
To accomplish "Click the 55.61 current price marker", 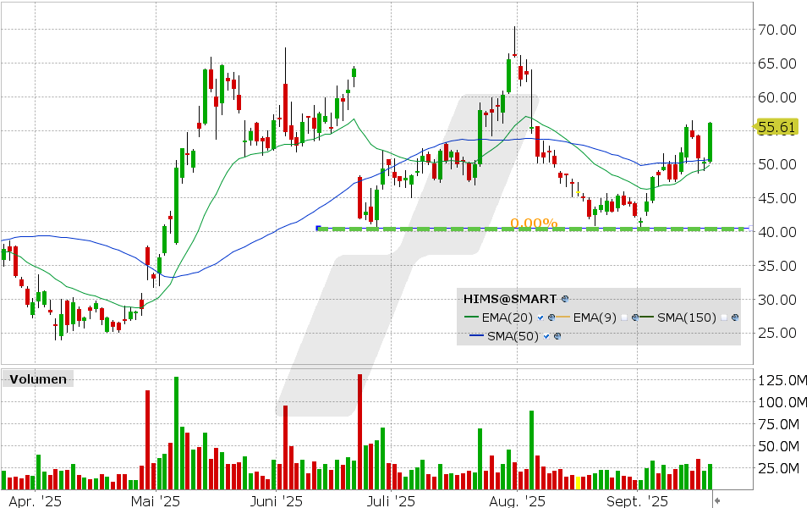I will click(x=776, y=127).
